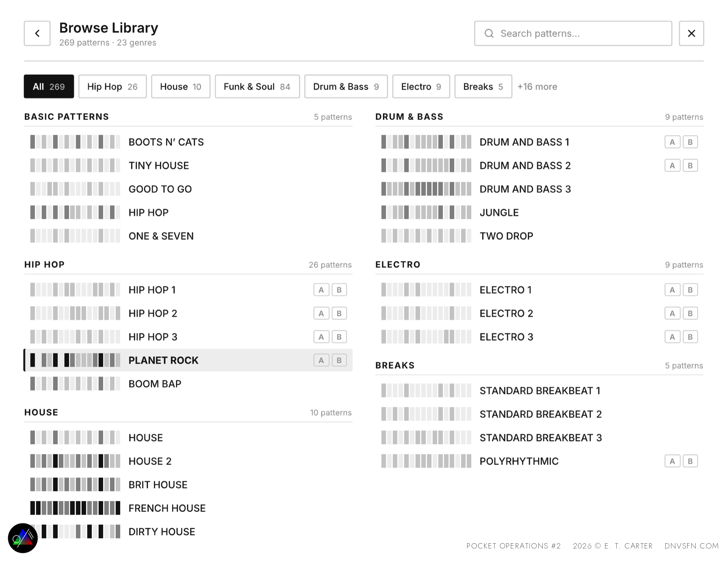Select variation A for PLANET ROCK
Screen dimensions: 728x561
coord(321,360)
